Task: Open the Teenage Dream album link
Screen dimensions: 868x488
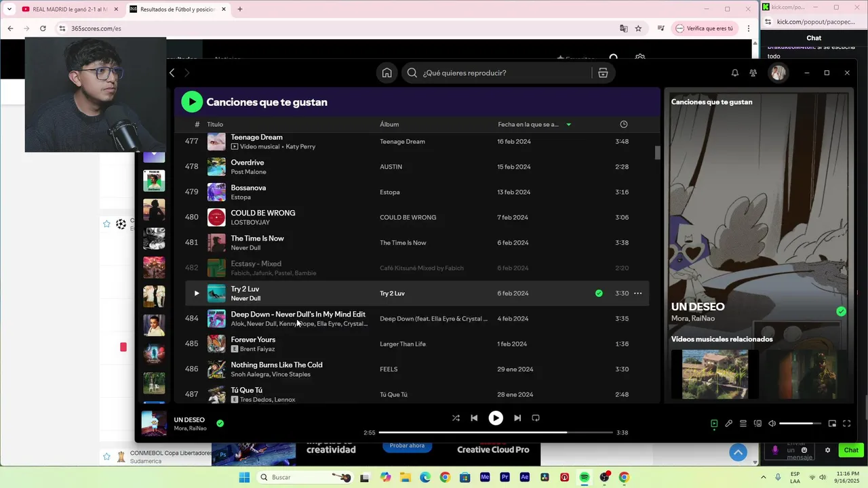Action: pyautogui.click(x=402, y=142)
